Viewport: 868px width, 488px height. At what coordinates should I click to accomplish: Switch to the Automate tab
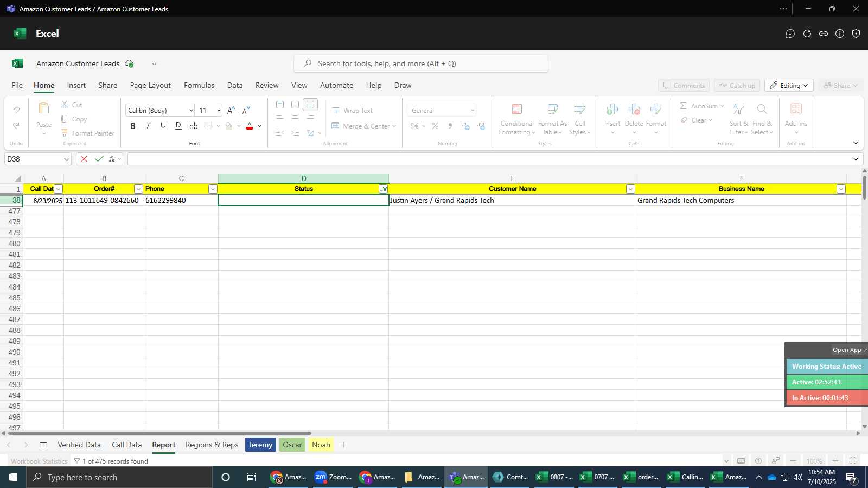coord(336,85)
